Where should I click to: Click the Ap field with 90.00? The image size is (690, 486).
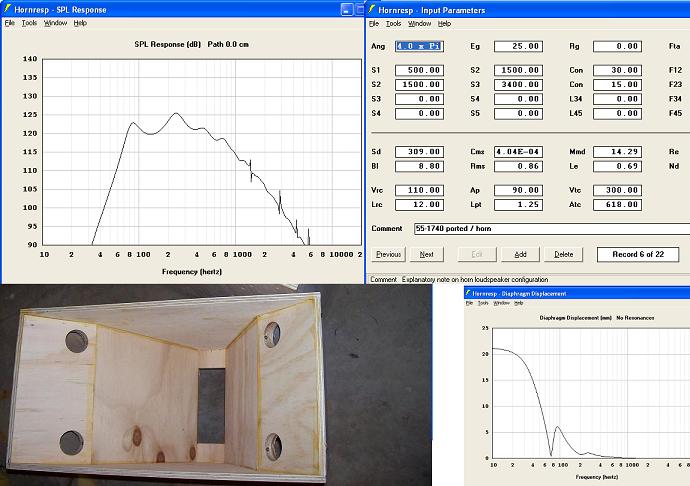tap(518, 190)
